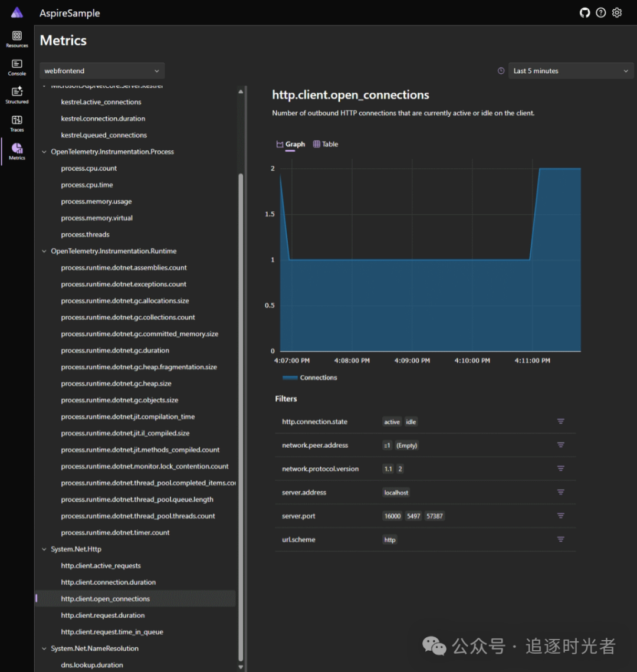This screenshot has height=672, width=637.
Task: Open the Console logs sidebar icon
Action: coord(17,67)
